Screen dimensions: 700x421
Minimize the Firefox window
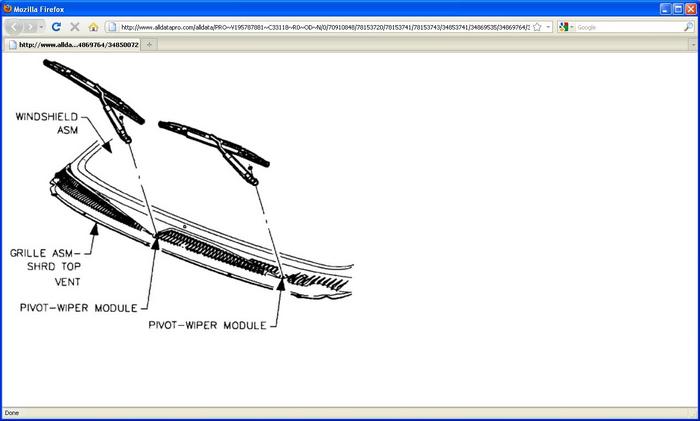(x=665, y=8)
